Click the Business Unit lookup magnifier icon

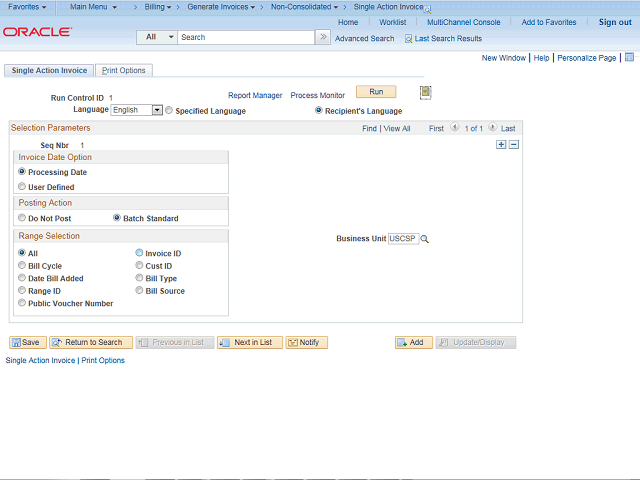tap(424, 239)
